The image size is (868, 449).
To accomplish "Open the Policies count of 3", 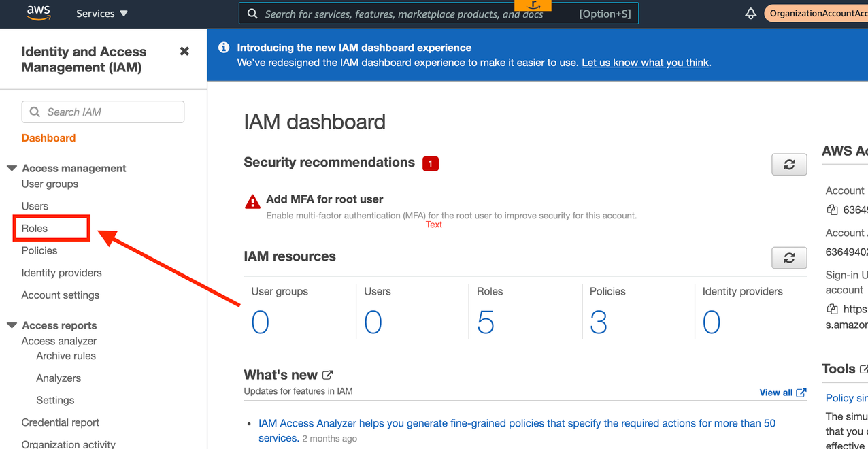I will 599,322.
